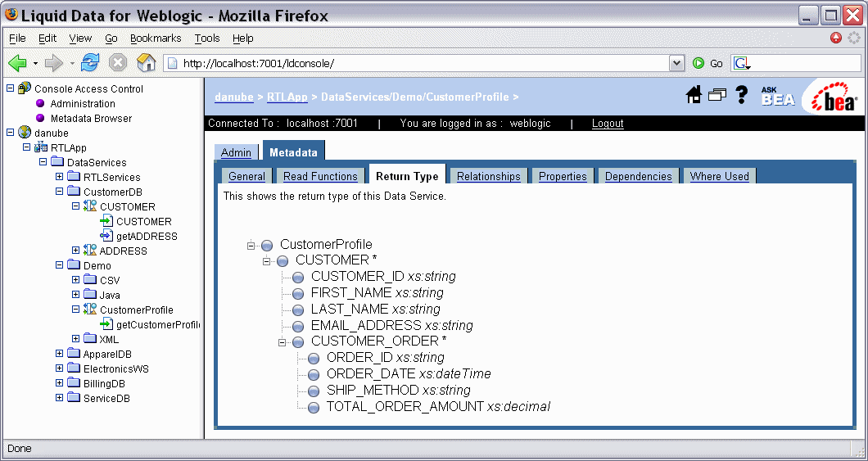Click the bea company logo
The width and height of the screenshot is (868, 461).
pyautogui.click(x=834, y=97)
